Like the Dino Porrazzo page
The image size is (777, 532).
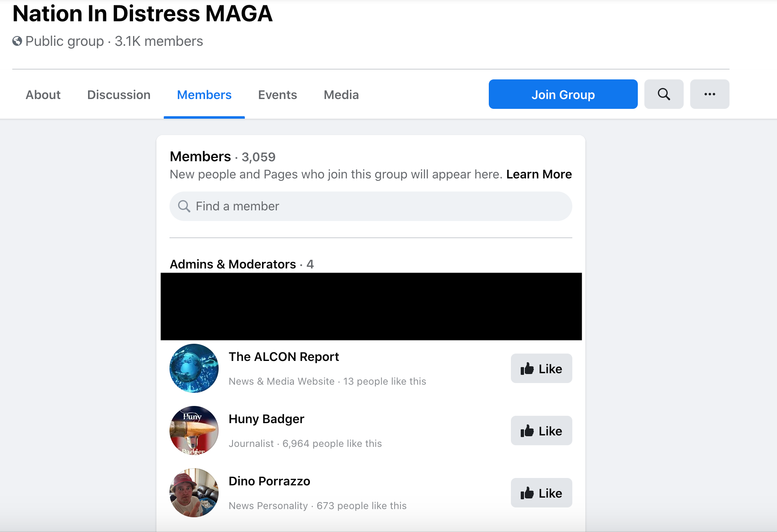point(541,493)
